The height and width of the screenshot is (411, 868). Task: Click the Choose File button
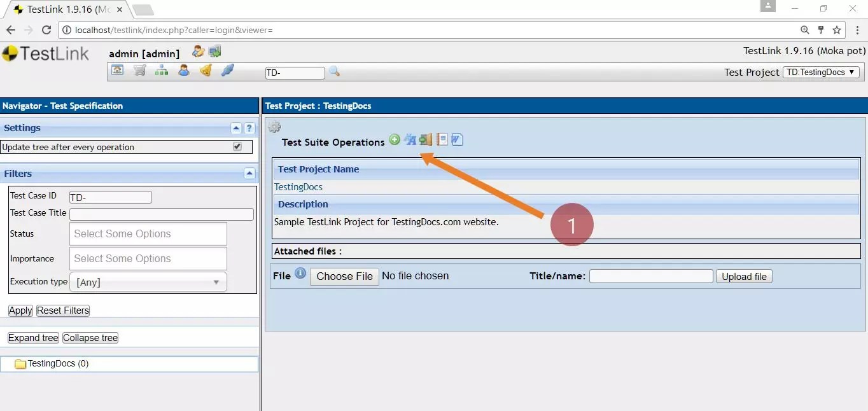coord(344,276)
